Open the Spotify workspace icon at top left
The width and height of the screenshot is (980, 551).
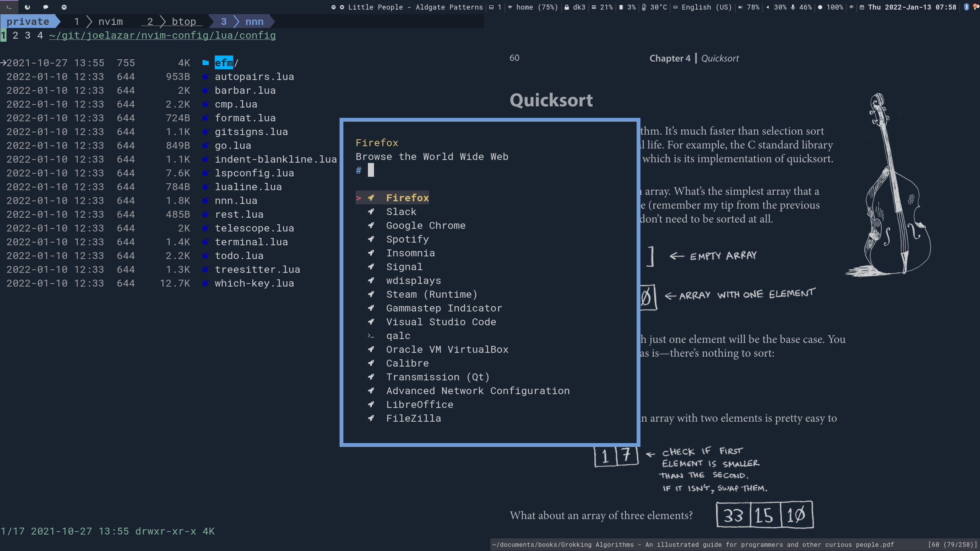(64, 7)
